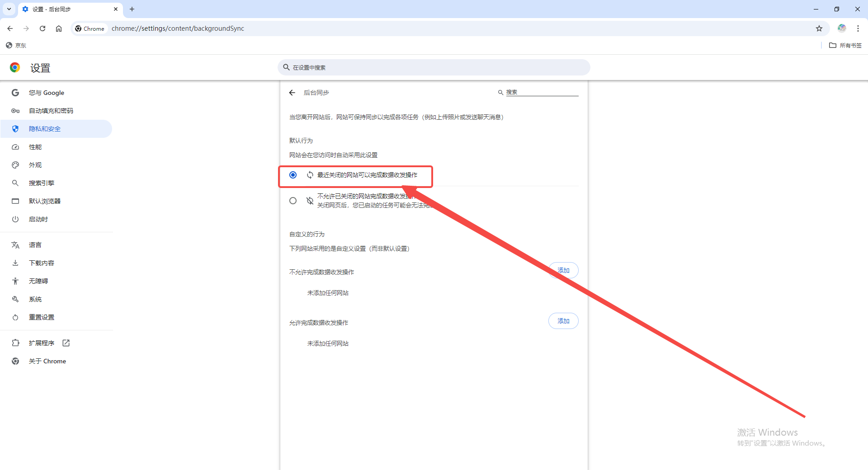This screenshot has width=868, height=470.
Task: Reload the settings page
Action: [x=42, y=28]
